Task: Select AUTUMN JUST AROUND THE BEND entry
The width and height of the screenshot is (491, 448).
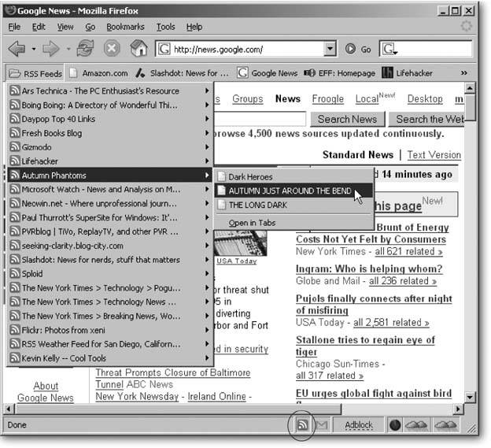Action: (289, 191)
